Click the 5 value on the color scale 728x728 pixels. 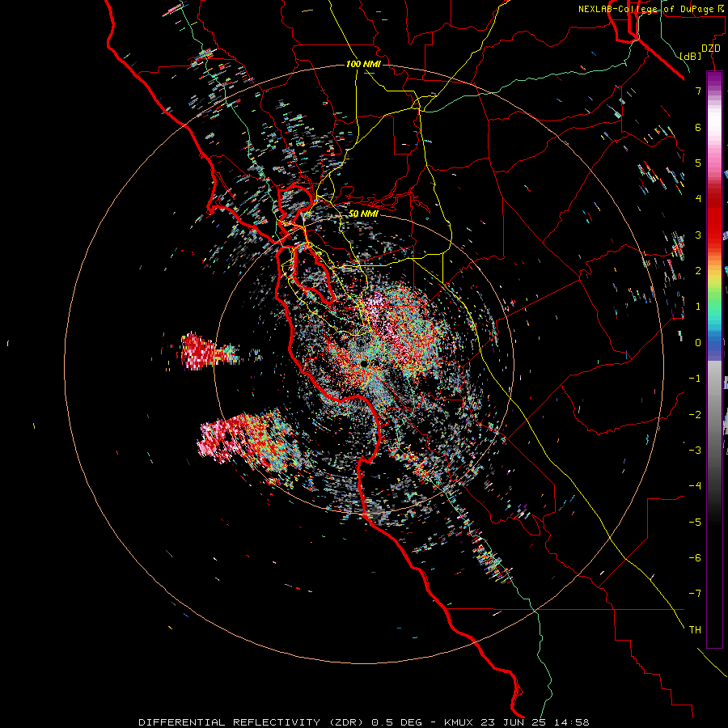698,163
